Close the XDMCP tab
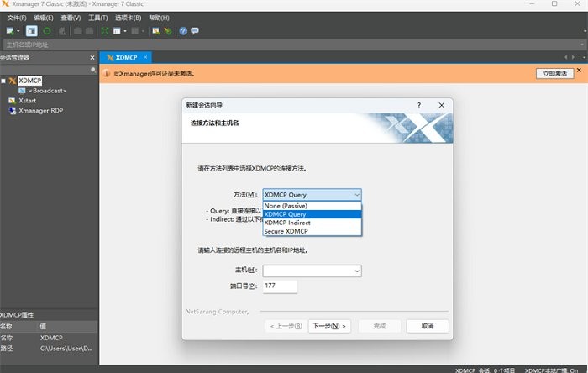Viewport: 588px width, 373px height. [145, 57]
